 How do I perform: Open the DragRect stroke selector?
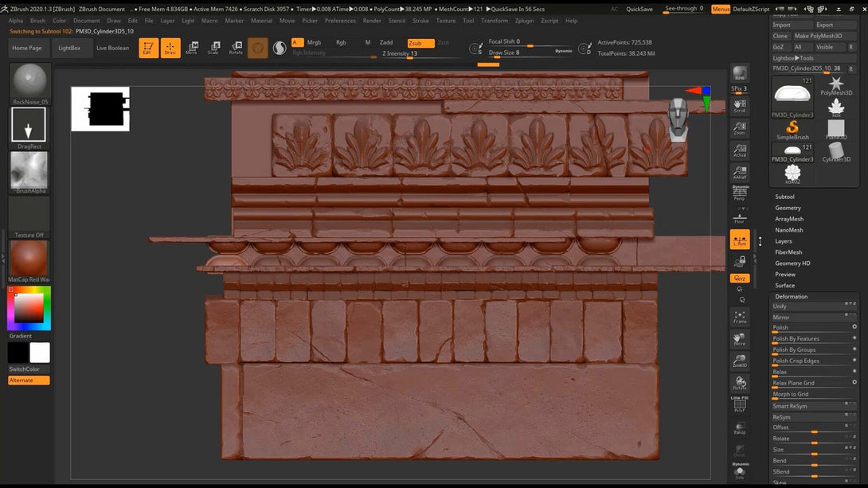29,128
